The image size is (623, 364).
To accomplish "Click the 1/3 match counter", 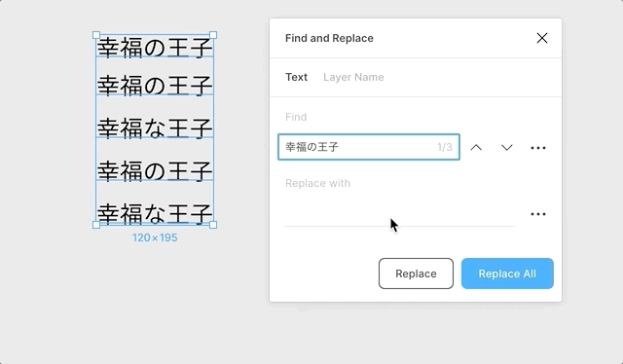I will pos(445,147).
